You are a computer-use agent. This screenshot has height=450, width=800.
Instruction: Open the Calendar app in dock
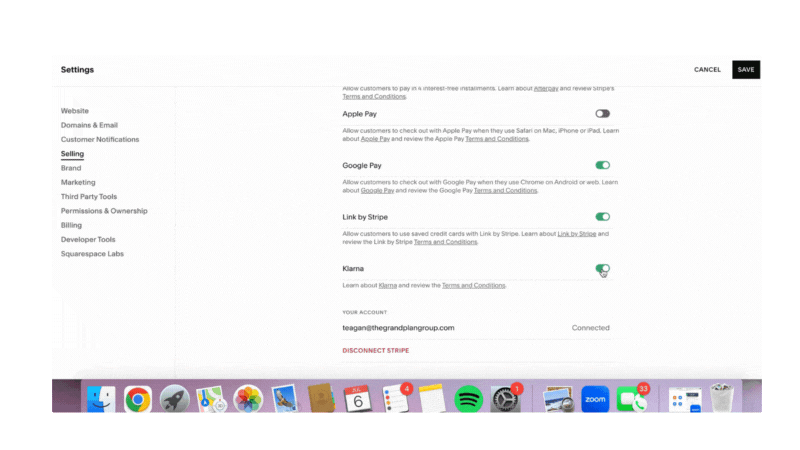point(358,399)
